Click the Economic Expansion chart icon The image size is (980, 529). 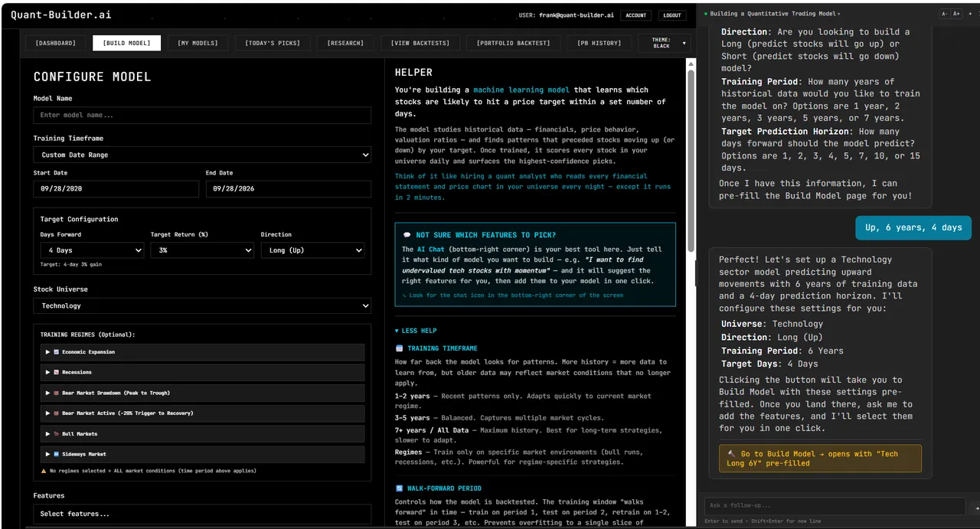(x=57, y=352)
